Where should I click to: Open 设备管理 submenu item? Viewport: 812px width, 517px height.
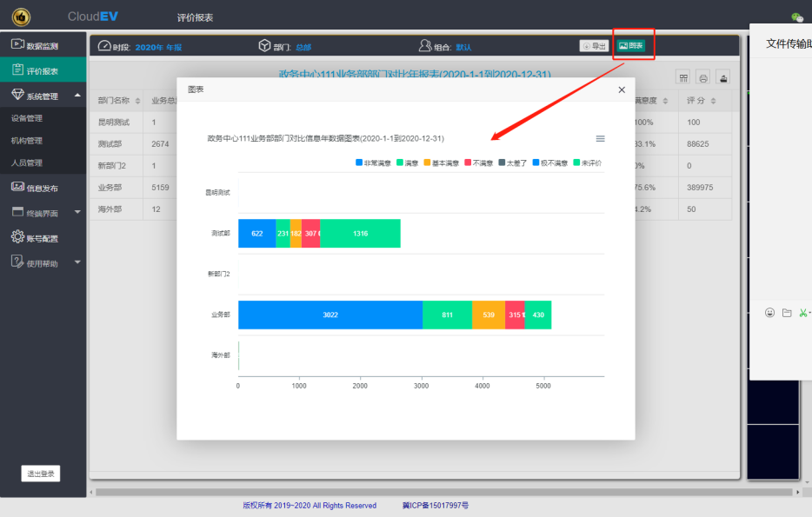pos(27,118)
